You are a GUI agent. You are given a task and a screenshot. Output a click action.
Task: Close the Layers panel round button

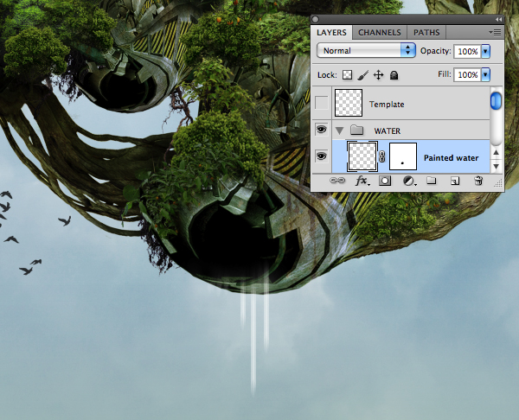(316, 20)
